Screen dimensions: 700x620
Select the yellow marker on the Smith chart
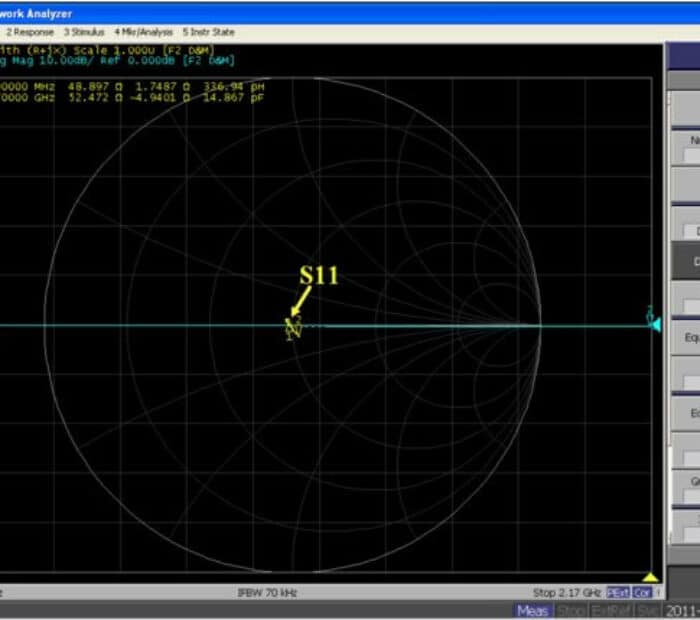293,329
